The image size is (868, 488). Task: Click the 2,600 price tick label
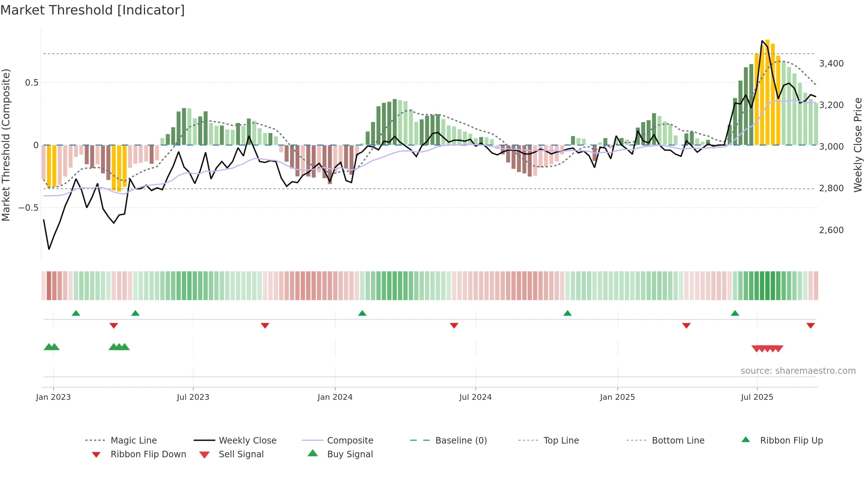(831, 230)
